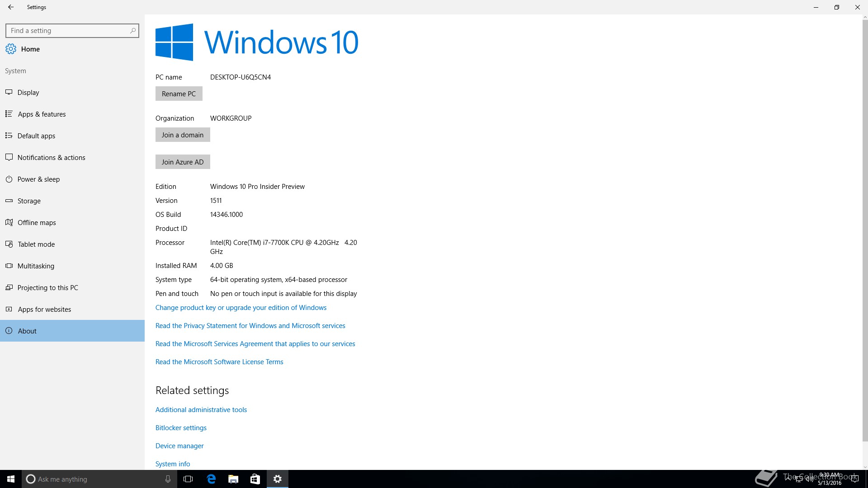Open Change product key or upgrade edition link
The image size is (868, 488).
241,308
